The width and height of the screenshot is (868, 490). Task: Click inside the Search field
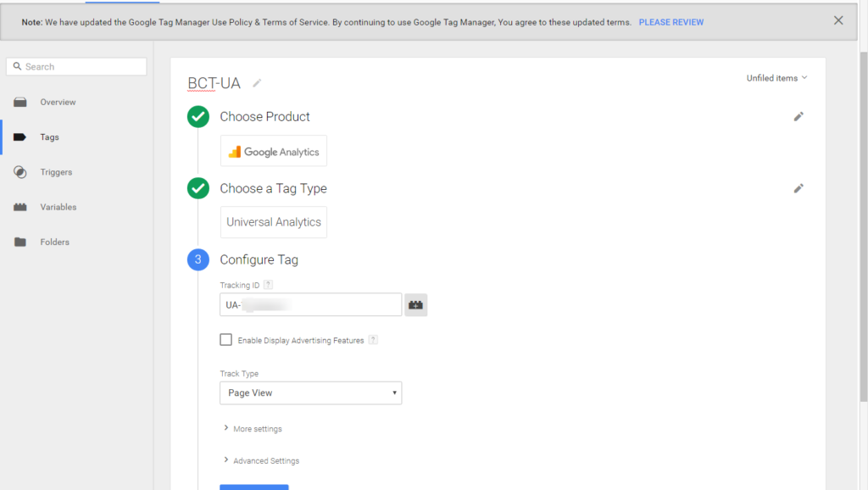point(76,65)
